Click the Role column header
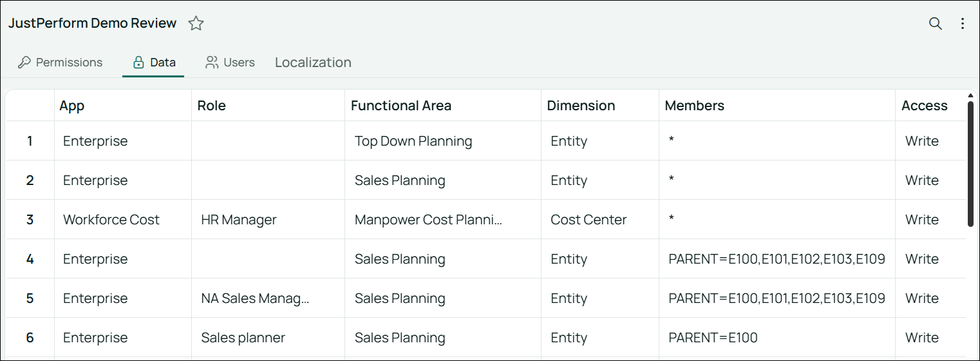The width and height of the screenshot is (980, 361). click(268, 106)
